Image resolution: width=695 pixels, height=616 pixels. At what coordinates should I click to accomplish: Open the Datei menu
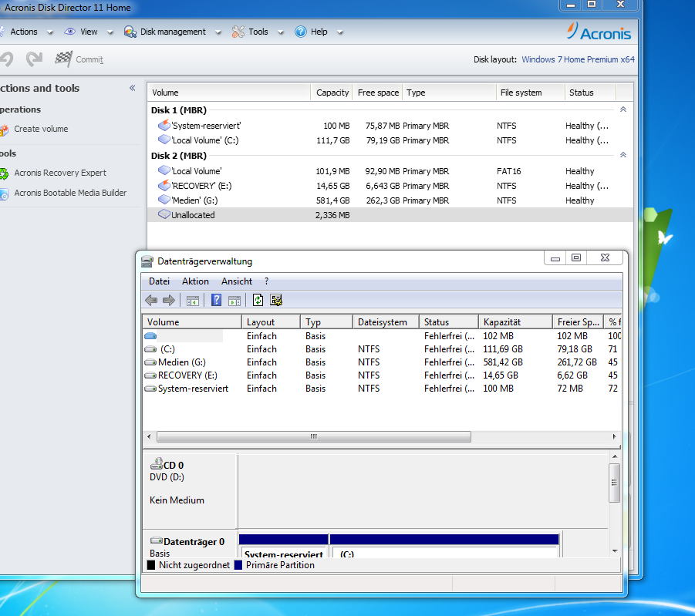click(159, 281)
